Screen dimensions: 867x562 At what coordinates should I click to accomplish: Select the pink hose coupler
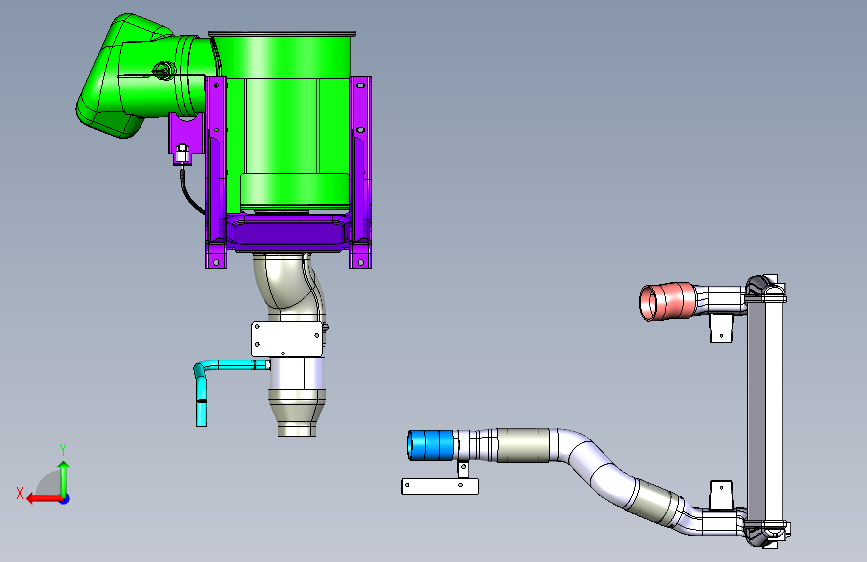[668, 301]
